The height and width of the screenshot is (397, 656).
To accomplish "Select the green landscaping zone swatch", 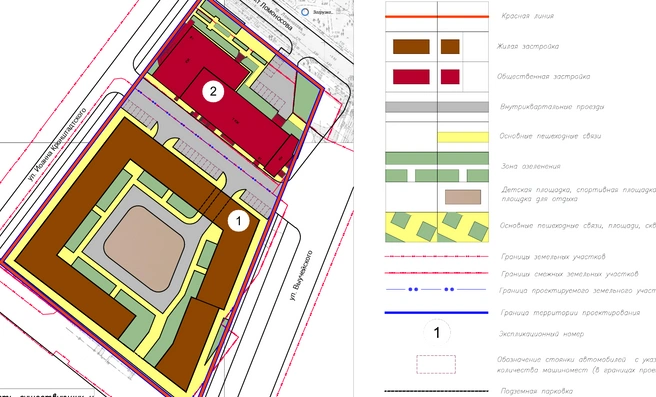I will (437, 158).
